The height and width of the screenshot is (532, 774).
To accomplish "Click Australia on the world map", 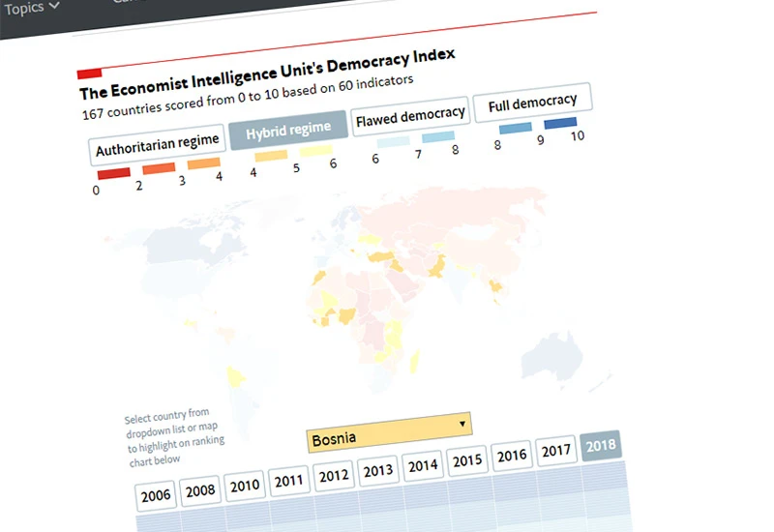I will pos(551,356).
